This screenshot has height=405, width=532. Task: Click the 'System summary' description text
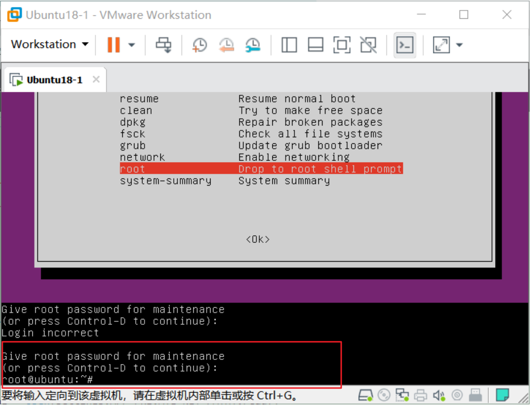(x=284, y=181)
